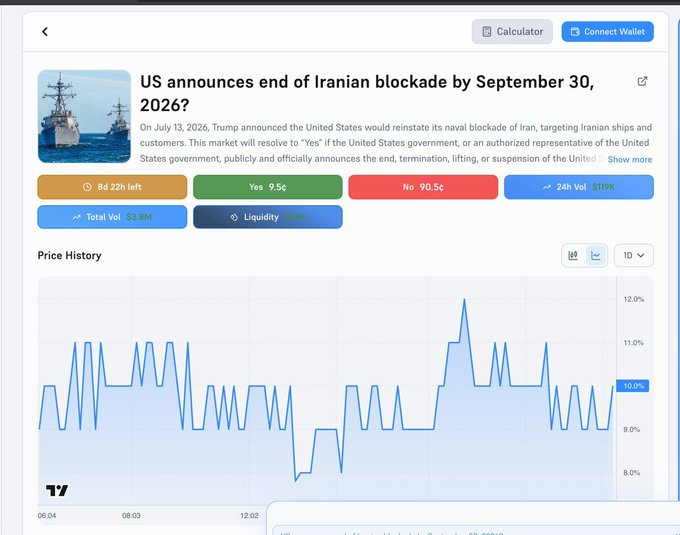Viewport: 680px width, 535px height.
Task: Click the 11.0% axis label
Action: [x=634, y=343]
